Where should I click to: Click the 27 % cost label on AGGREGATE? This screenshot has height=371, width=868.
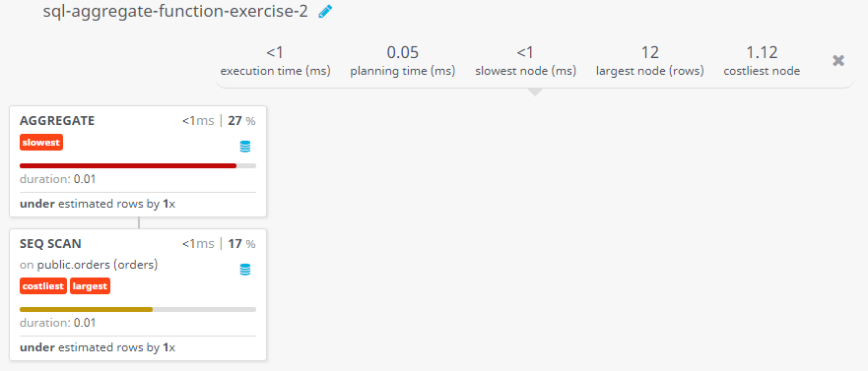click(241, 121)
